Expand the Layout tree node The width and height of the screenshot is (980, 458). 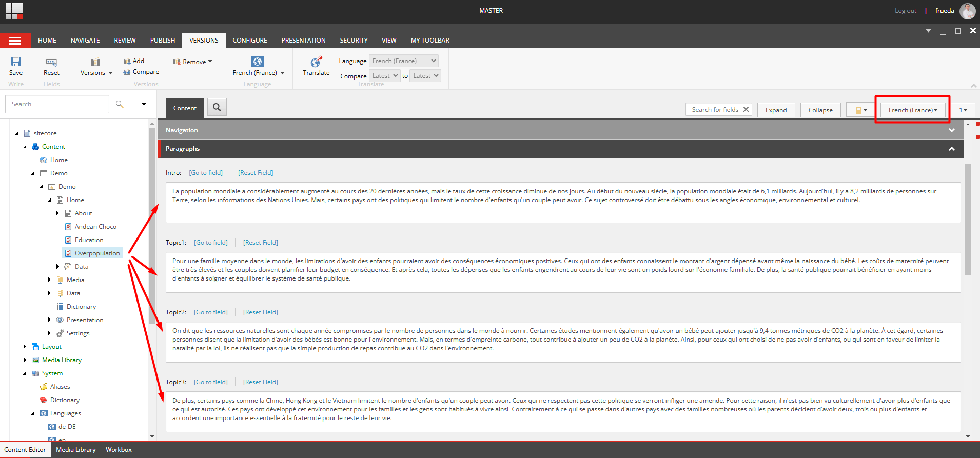pos(25,347)
